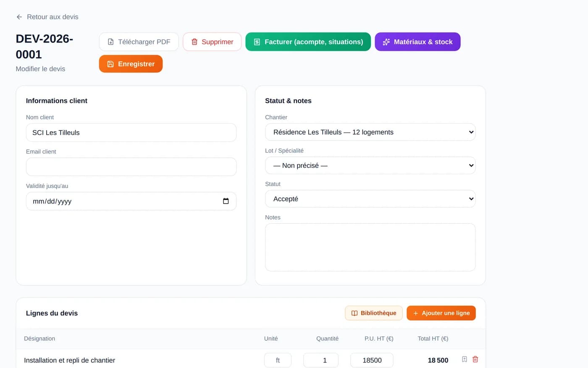Click the Total HT (€) column header
Screen dimensions: 588x368
(x=433, y=339)
